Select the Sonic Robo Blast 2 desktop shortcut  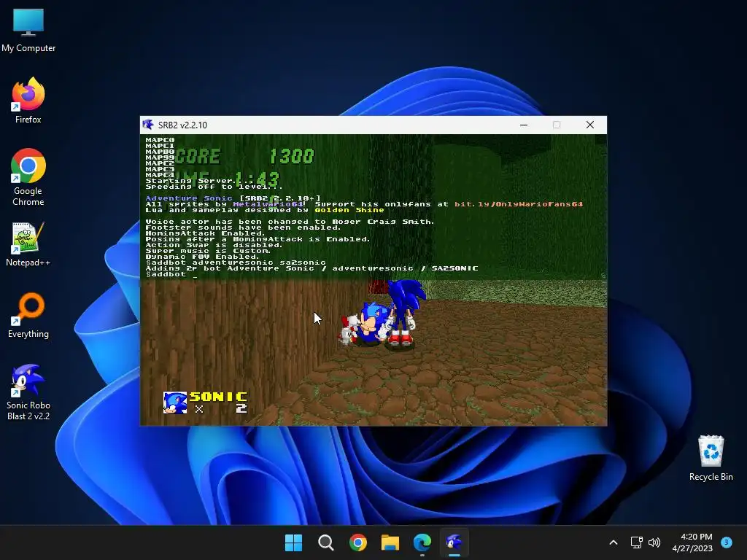coord(28,392)
